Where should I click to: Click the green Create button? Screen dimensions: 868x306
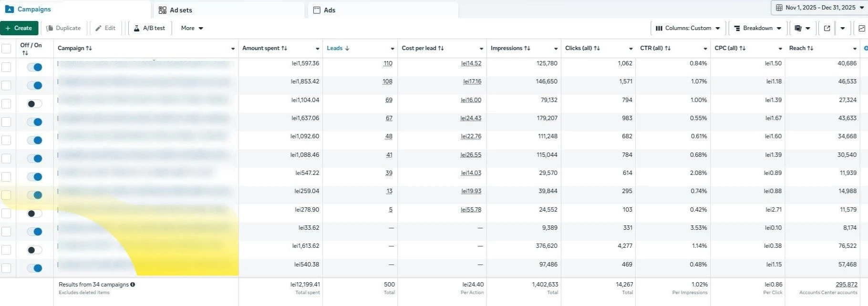(19, 28)
